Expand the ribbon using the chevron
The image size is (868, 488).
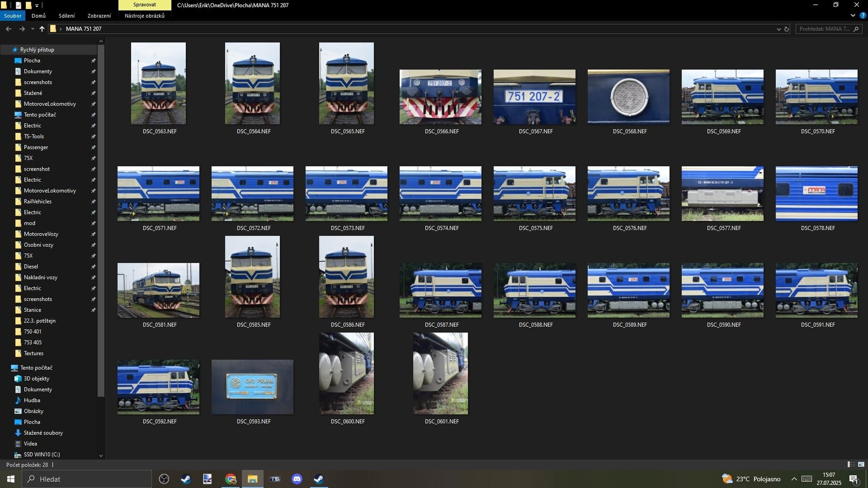853,16
